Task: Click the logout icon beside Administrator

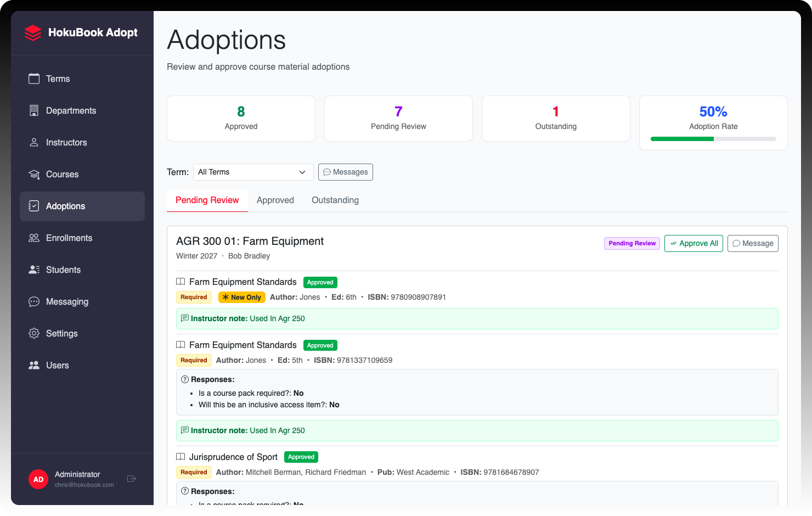Action: coord(132,479)
